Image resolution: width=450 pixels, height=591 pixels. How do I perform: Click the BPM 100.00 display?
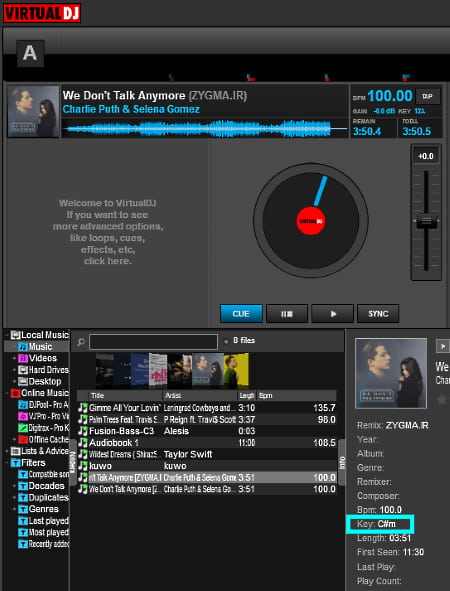coord(390,96)
